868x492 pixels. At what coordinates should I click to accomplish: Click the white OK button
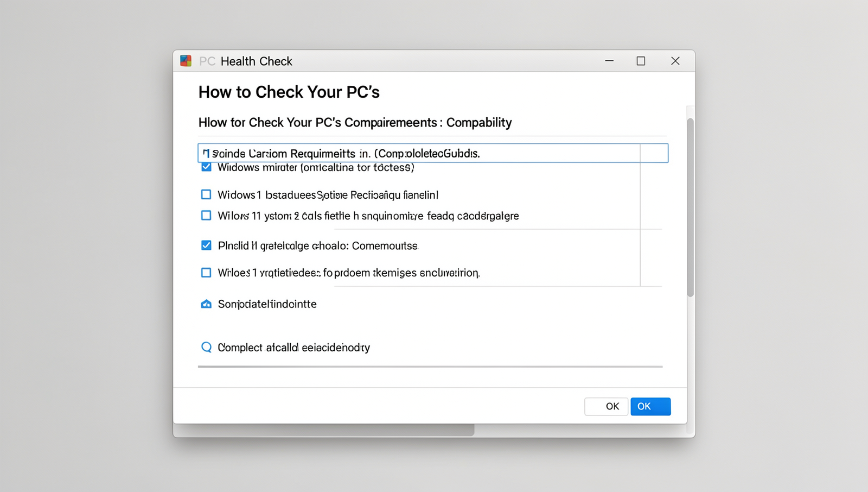click(606, 406)
